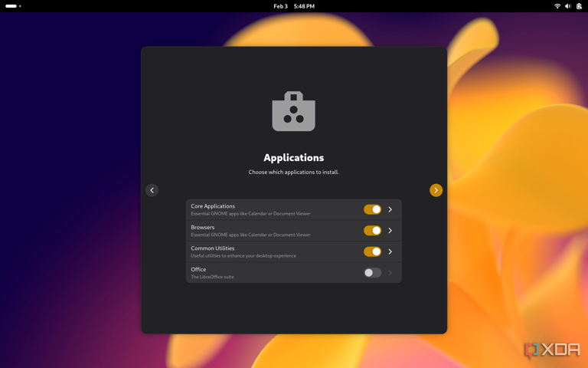Turn off the Browsers toggle
Viewport: 588px width, 368px height.
pyautogui.click(x=372, y=231)
